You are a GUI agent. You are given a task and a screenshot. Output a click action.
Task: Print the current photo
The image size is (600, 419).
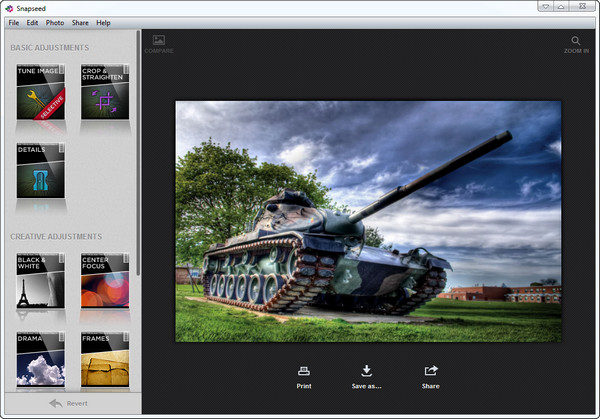coord(304,376)
